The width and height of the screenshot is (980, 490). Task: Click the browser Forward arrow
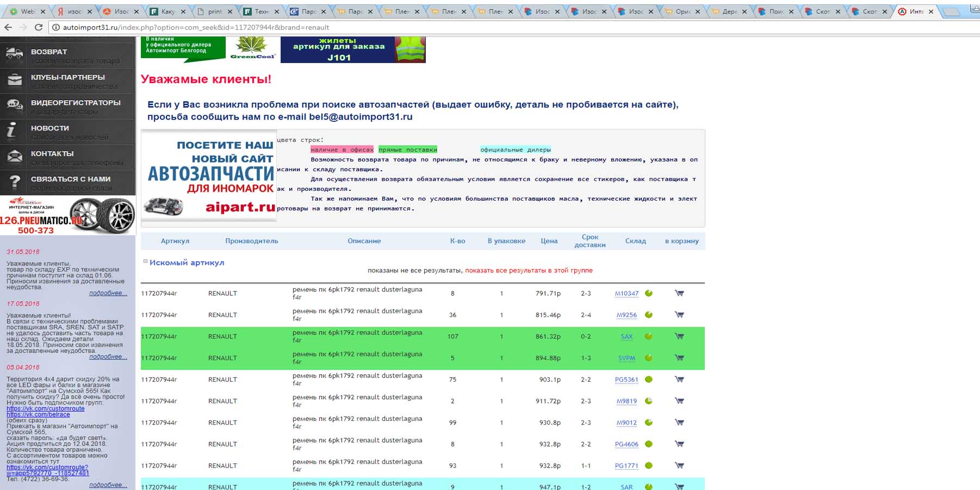point(23,27)
